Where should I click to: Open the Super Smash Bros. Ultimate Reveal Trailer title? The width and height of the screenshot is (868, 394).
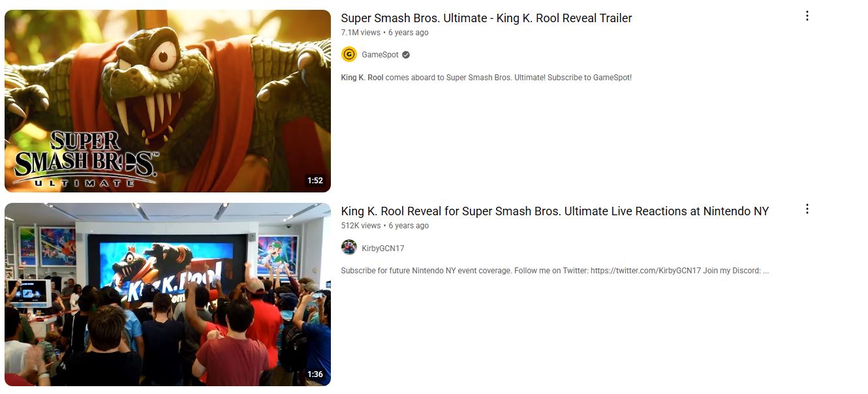tap(486, 18)
